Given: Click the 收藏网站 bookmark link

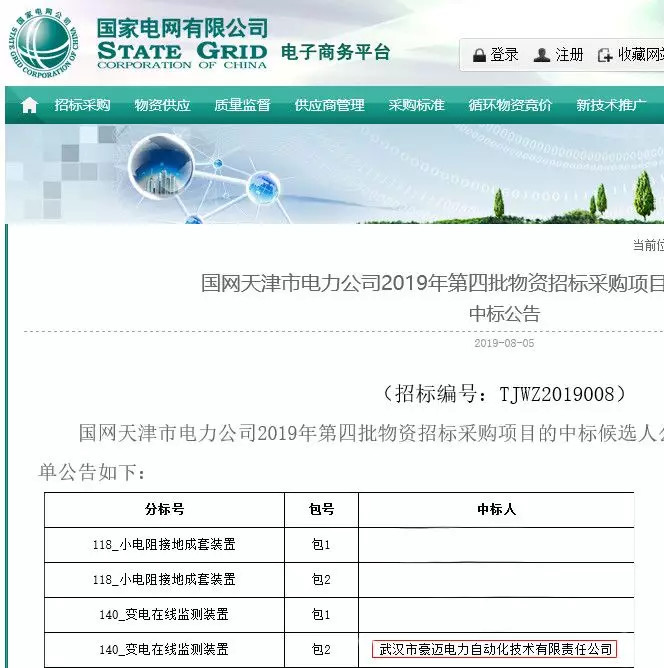Looking at the screenshot, I should coord(640,55).
